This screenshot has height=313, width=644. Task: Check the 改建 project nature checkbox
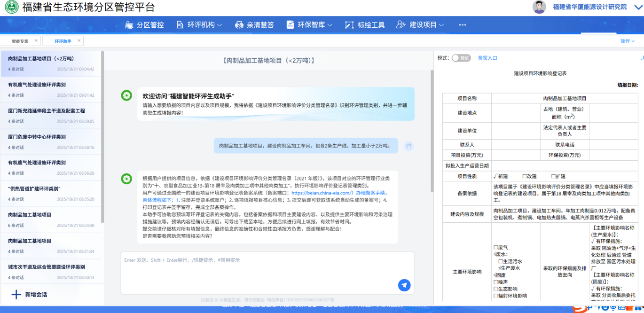pos(524,176)
